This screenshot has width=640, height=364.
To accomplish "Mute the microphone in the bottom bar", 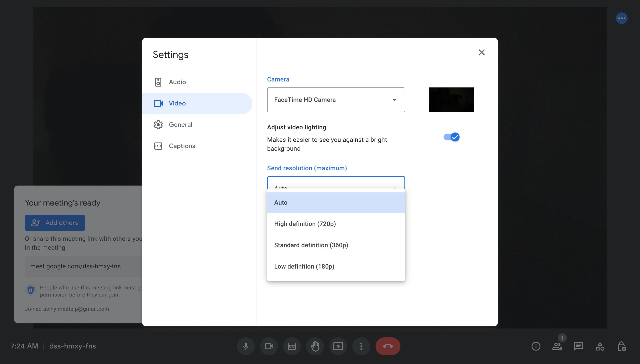I will click(246, 346).
